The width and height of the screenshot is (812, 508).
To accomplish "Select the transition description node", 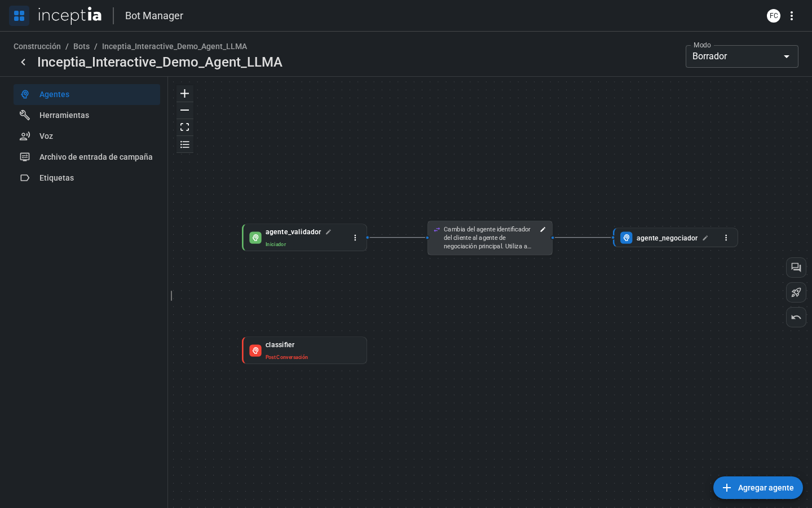I will point(490,238).
